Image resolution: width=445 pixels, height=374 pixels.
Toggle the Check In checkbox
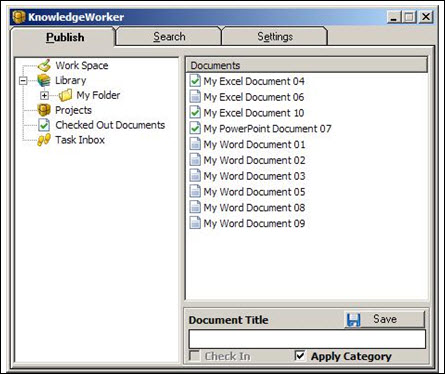194,356
